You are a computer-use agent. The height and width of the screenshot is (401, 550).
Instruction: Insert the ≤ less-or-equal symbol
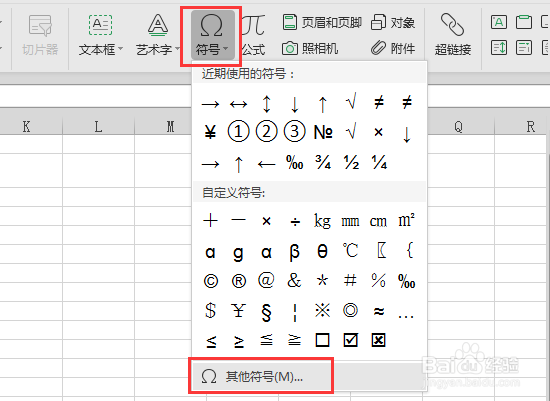click(211, 341)
